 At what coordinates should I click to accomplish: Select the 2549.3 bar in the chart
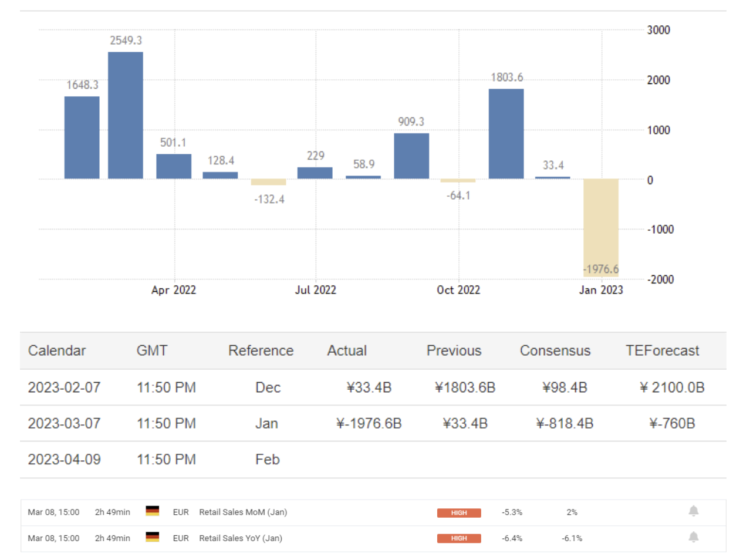point(126,116)
